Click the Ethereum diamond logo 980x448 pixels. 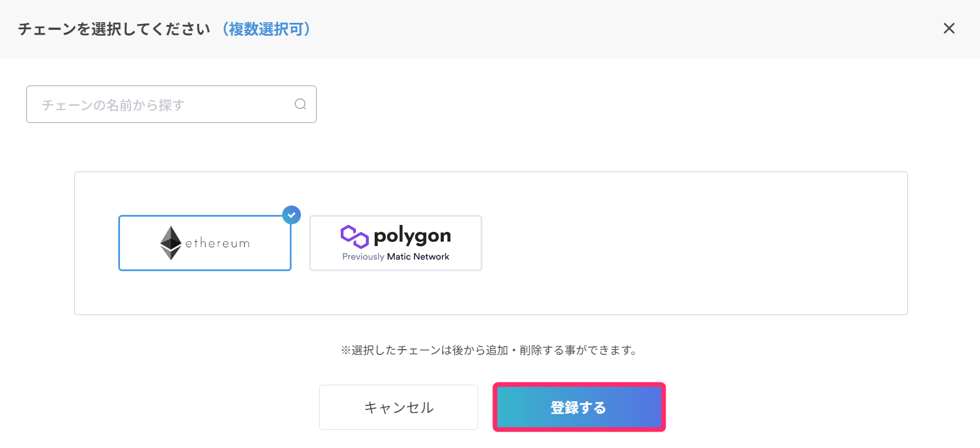point(171,243)
